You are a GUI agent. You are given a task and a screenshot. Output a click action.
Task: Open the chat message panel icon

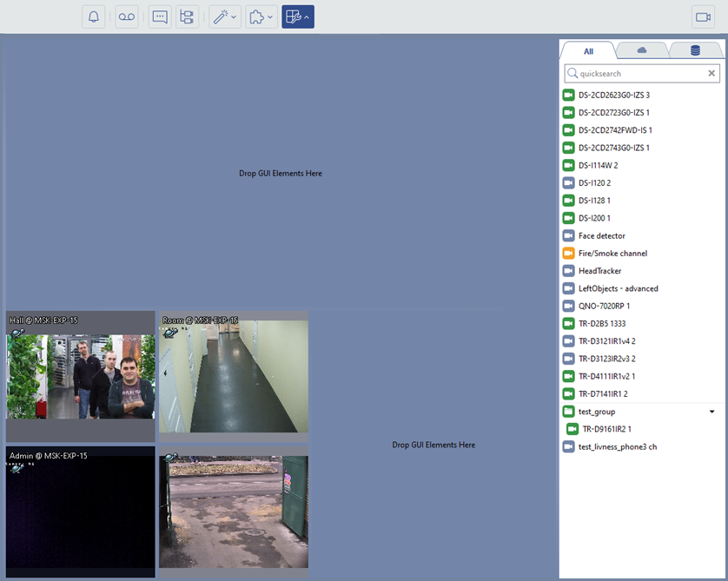coord(160,17)
